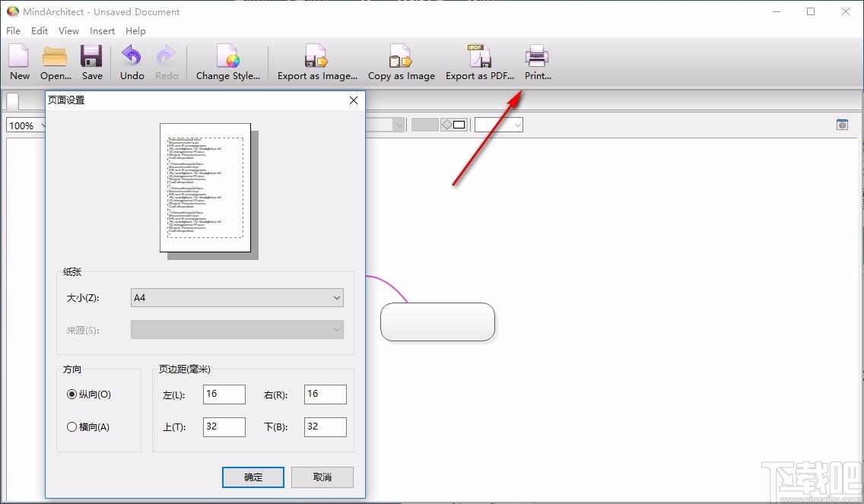Expand the A4 paper size dropdown
Image resolution: width=864 pixels, height=504 pixels.
click(x=237, y=297)
